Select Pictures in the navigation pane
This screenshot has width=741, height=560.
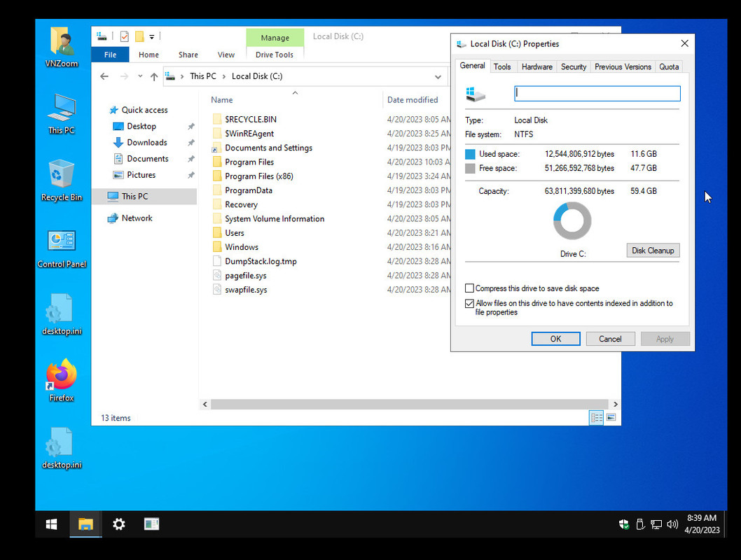141,175
